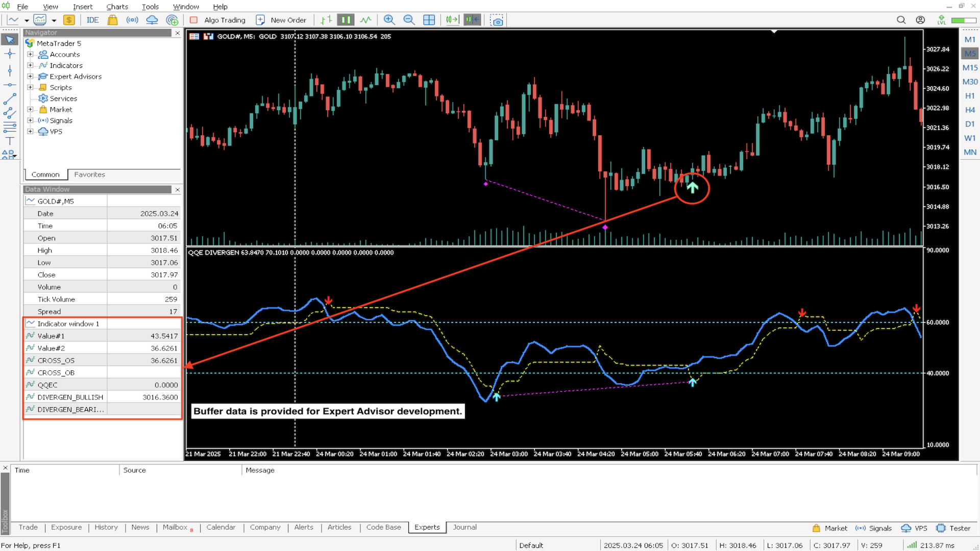Click the gold dollar symbols icon
Image resolution: width=980 pixels, height=551 pixels.
coord(69,20)
